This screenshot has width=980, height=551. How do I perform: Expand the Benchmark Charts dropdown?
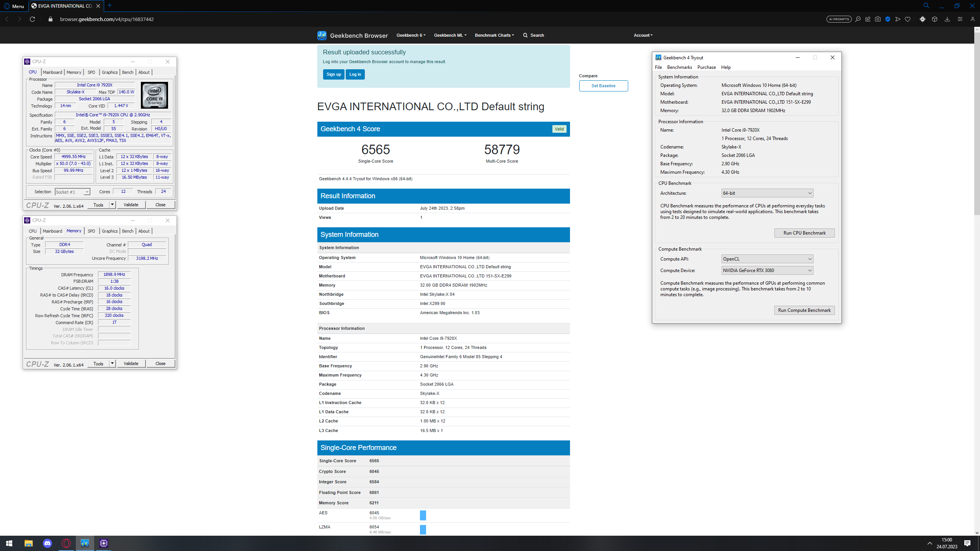495,35
